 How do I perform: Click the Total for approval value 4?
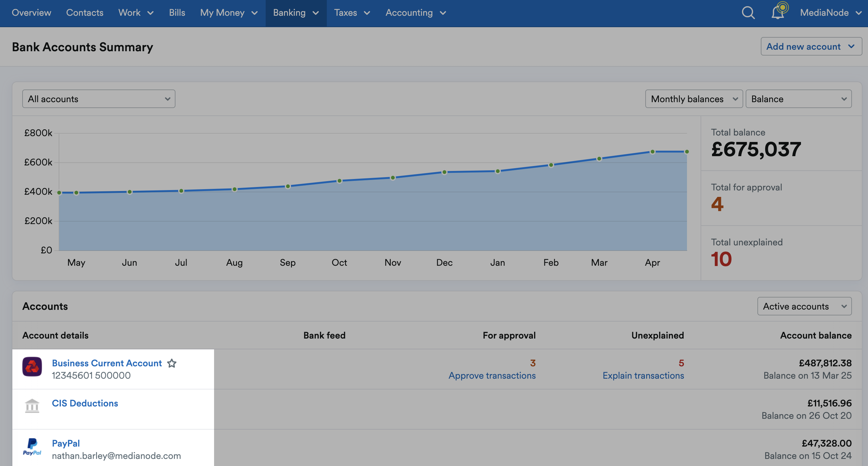click(717, 204)
